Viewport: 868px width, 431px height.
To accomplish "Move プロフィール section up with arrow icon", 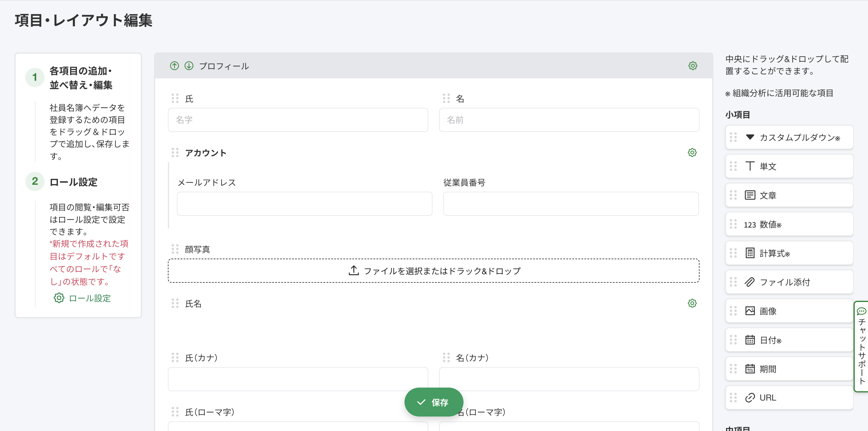I will tap(174, 66).
